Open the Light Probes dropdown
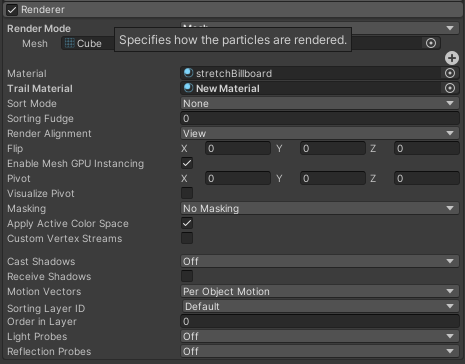 [320, 336]
